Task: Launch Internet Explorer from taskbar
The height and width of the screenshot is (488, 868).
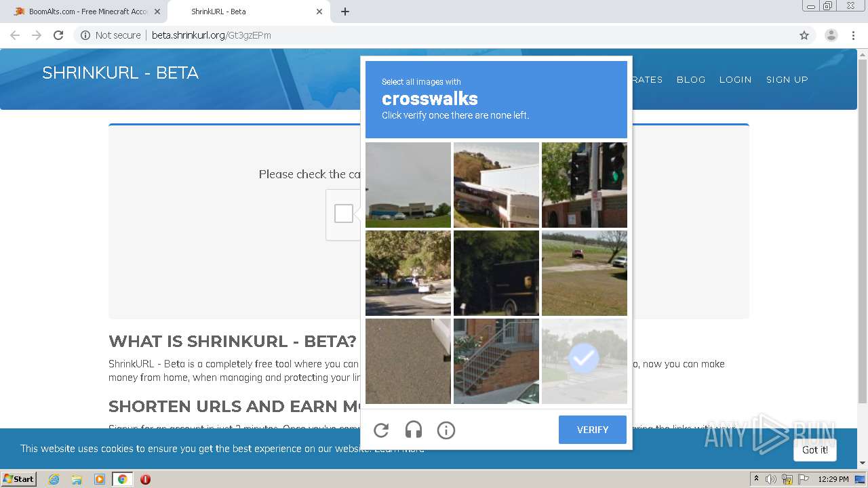Action: 54,479
